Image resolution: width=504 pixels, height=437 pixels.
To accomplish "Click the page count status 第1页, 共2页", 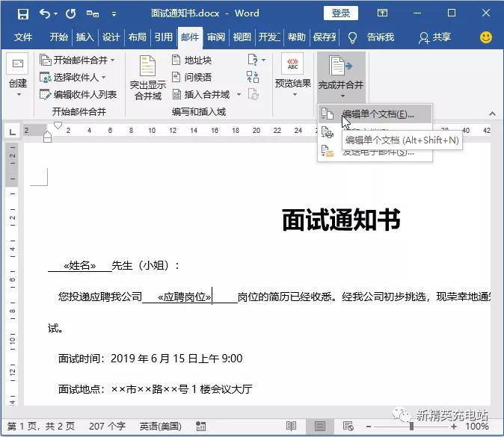I will click(40, 427).
